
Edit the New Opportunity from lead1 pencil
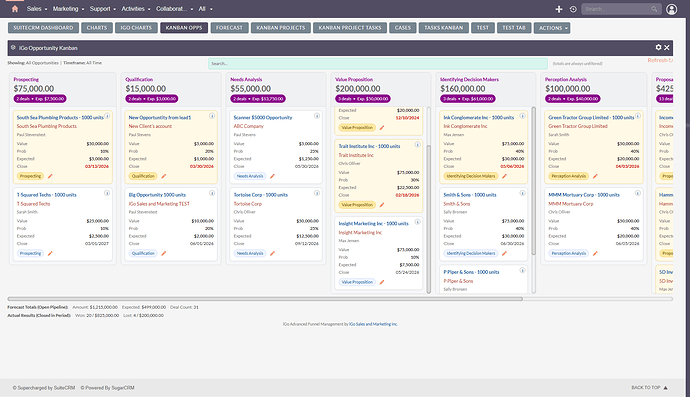pos(164,176)
